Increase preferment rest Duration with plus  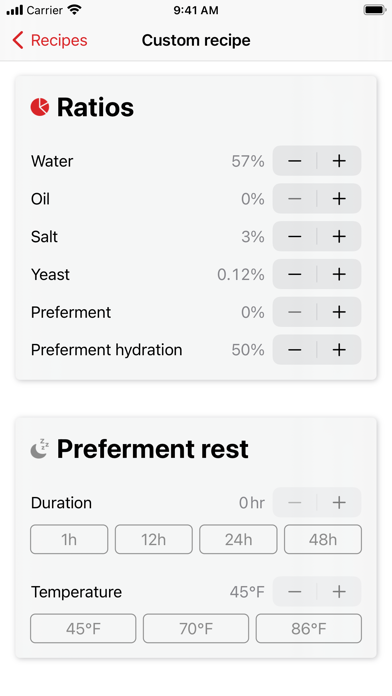coord(339,502)
